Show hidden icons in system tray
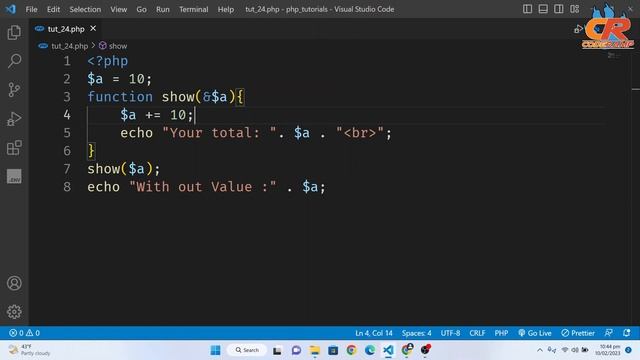Image resolution: width=640 pixels, height=360 pixels. (540, 350)
